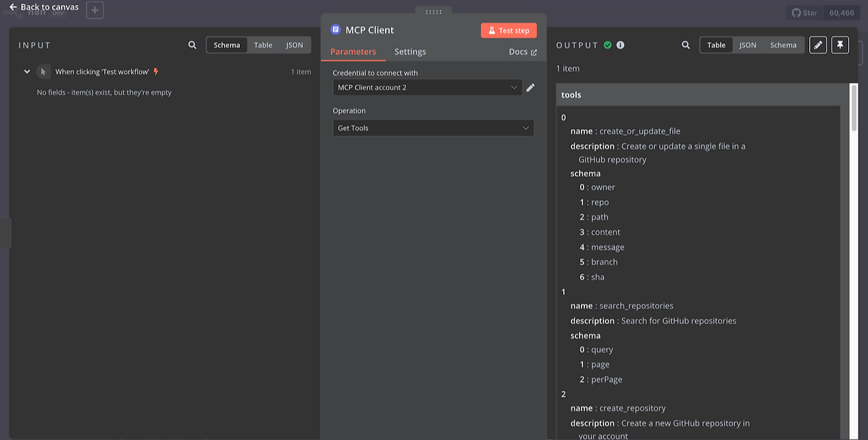The width and height of the screenshot is (868, 440).
Task: Click the manual trigger cursor icon
Action: point(43,71)
